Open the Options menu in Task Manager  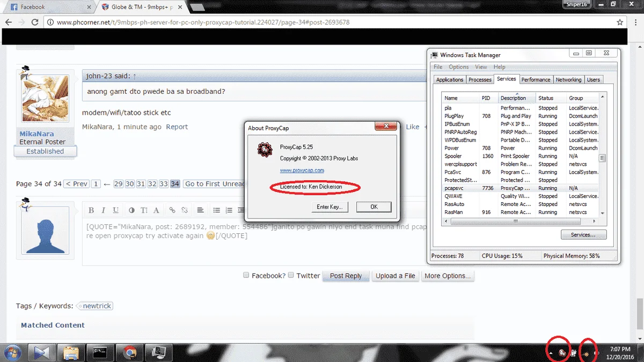pyautogui.click(x=458, y=67)
